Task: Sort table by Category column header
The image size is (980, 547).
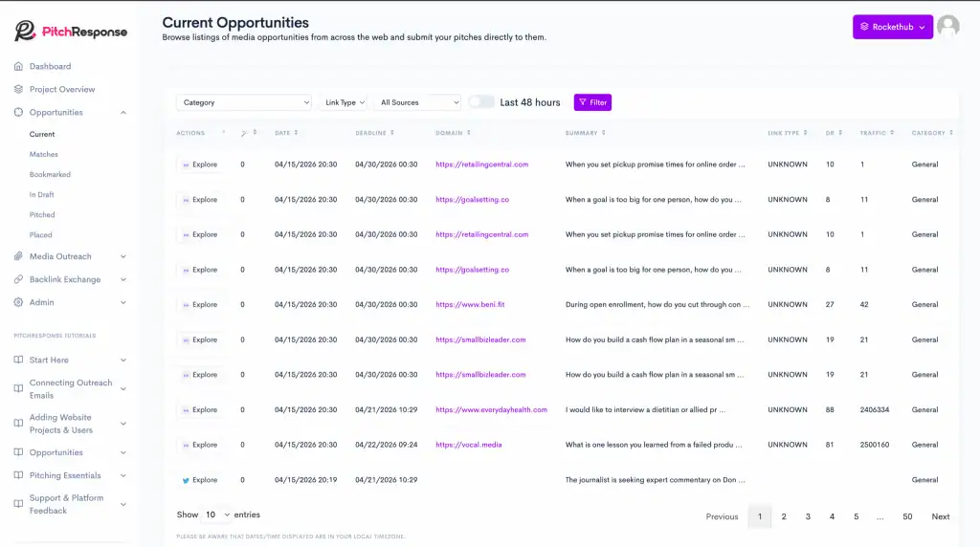Action: tap(932, 132)
